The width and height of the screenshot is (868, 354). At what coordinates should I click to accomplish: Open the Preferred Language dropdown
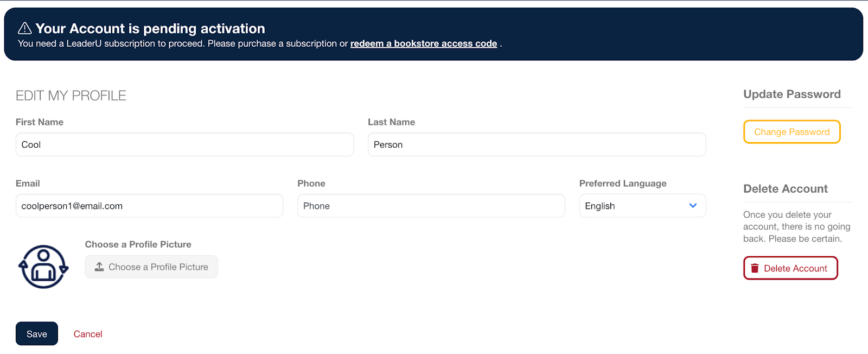pyautogui.click(x=642, y=206)
